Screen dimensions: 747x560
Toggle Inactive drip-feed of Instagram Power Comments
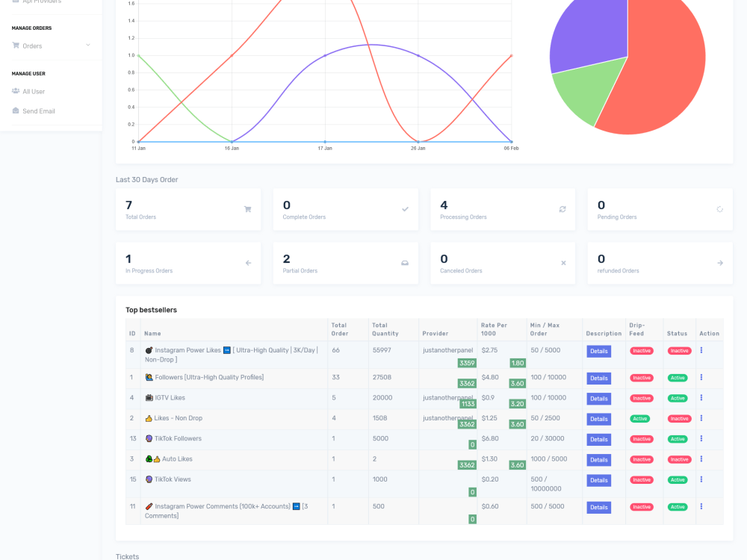point(642,508)
